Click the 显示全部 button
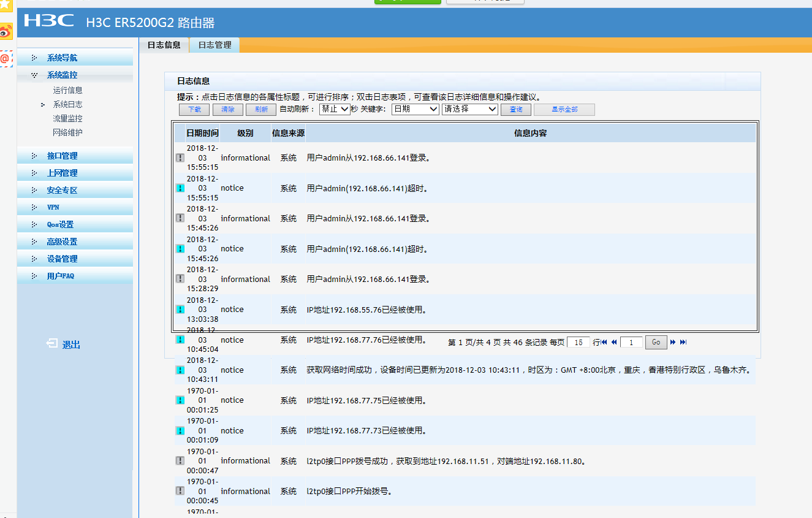This screenshot has height=518, width=812. point(564,110)
